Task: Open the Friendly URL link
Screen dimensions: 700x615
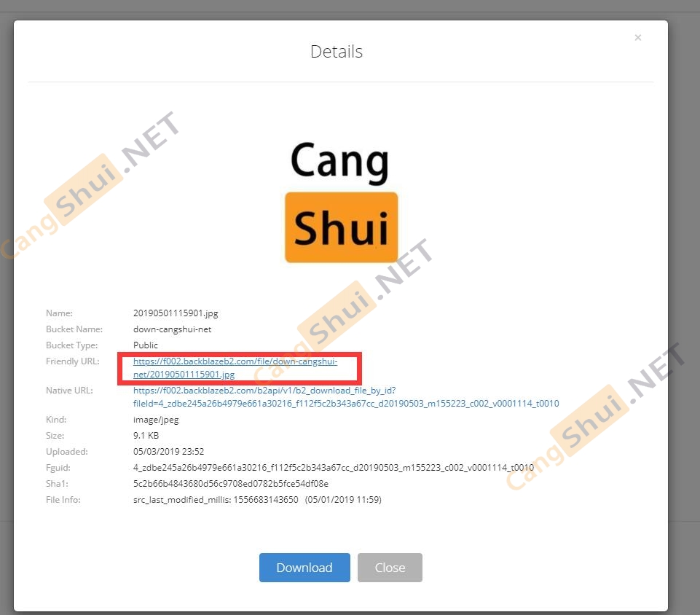Action: pyautogui.click(x=235, y=367)
